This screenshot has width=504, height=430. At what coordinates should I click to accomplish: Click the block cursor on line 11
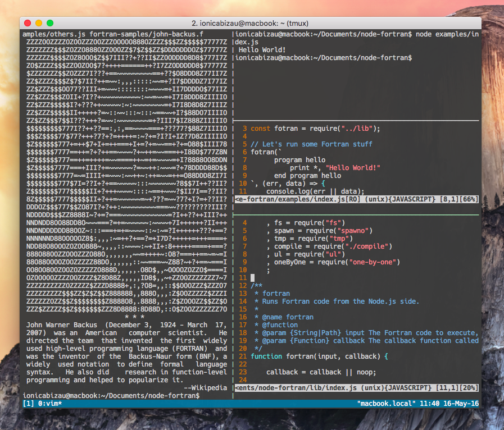click(x=254, y=277)
